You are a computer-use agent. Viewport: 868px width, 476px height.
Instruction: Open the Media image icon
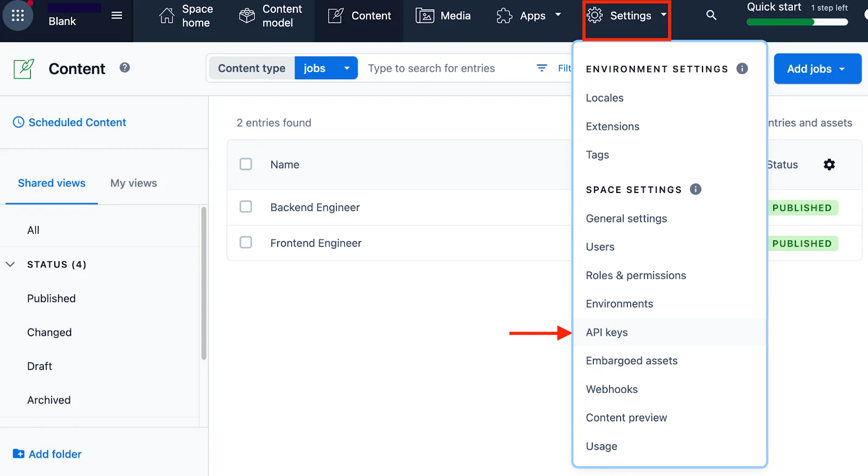[x=425, y=16]
